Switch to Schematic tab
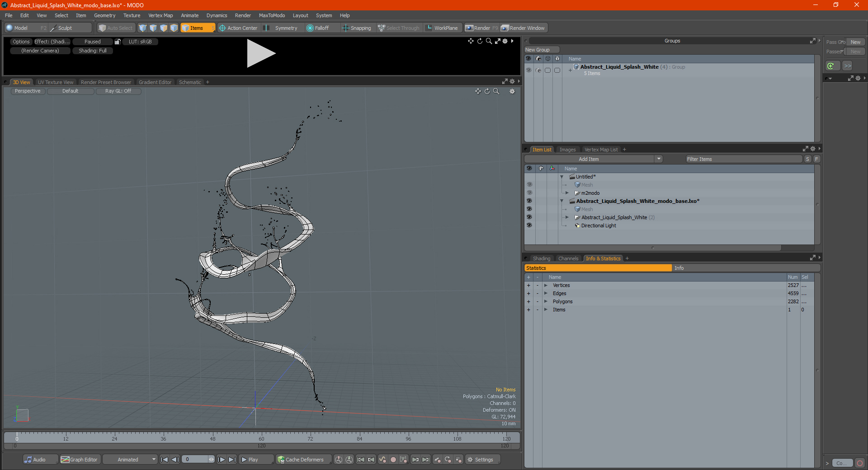The width and height of the screenshot is (868, 470). pyautogui.click(x=190, y=82)
